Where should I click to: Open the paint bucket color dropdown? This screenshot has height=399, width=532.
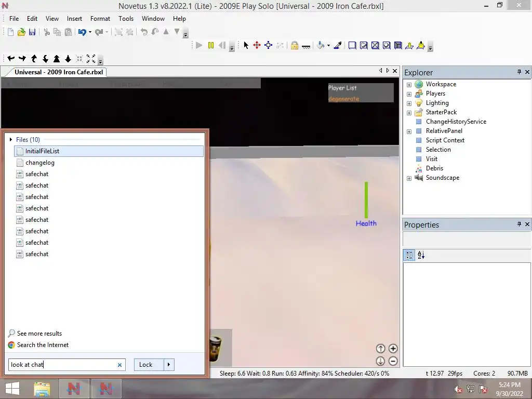(x=328, y=46)
